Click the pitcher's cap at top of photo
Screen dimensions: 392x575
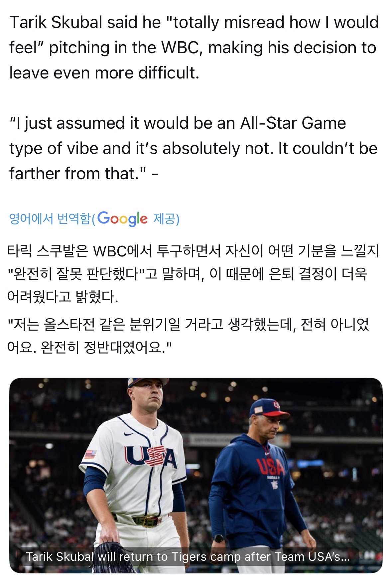[x=147, y=382]
